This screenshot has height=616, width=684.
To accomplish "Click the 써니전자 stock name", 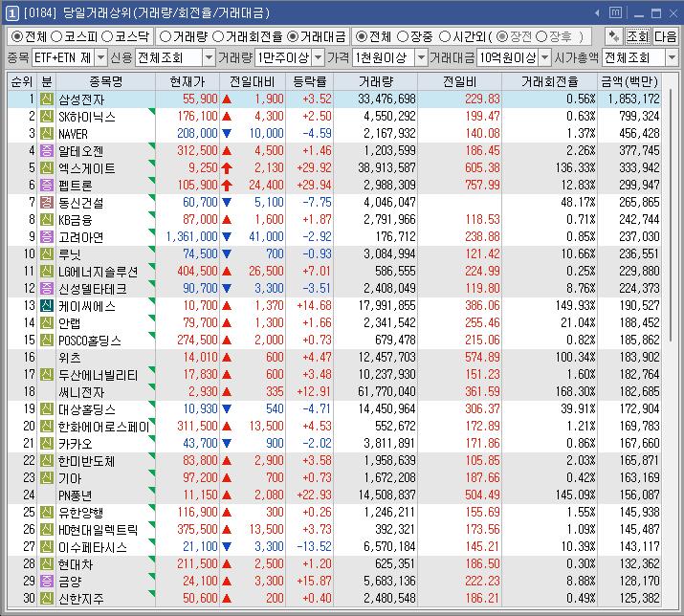I will click(81, 392).
